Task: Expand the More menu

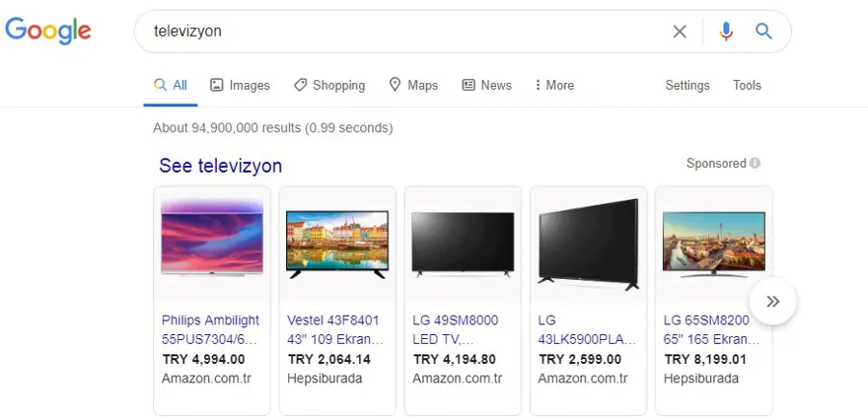Action: click(x=554, y=85)
